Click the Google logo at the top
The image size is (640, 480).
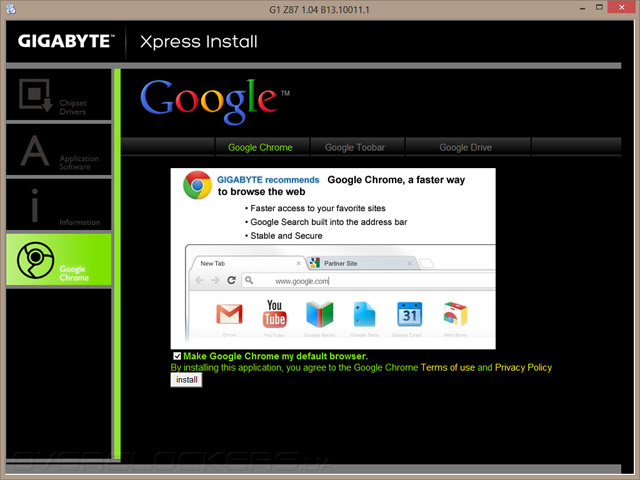(x=215, y=101)
